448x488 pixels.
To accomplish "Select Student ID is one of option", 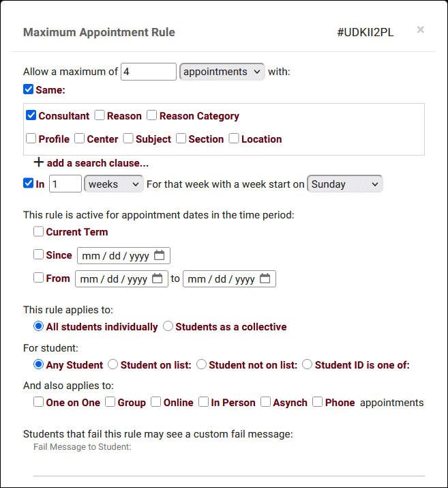I will click(x=308, y=364).
